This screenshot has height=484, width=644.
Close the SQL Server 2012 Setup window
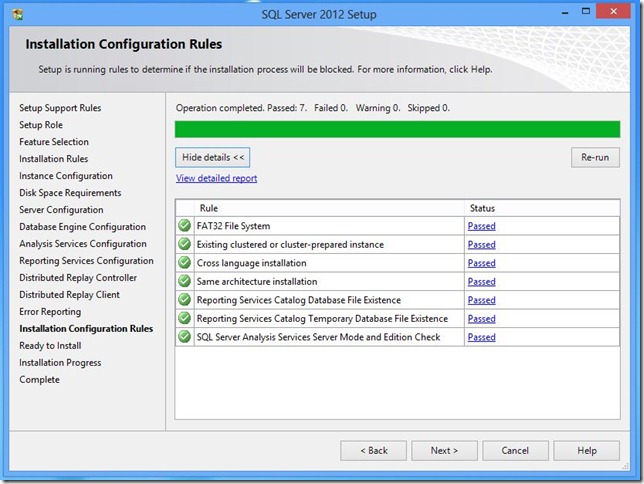pyautogui.click(x=613, y=12)
